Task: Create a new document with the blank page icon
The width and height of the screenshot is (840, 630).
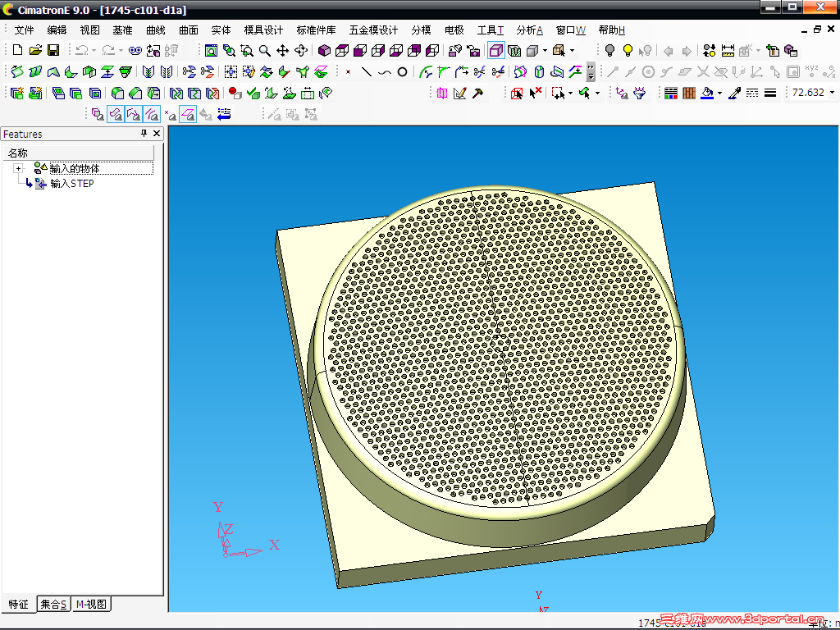Action: click(x=17, y=50)
